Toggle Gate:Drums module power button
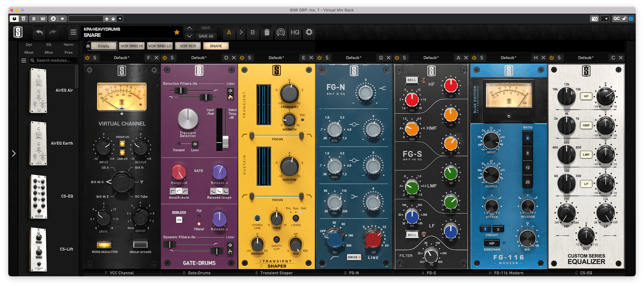 [x=165, y=58]
